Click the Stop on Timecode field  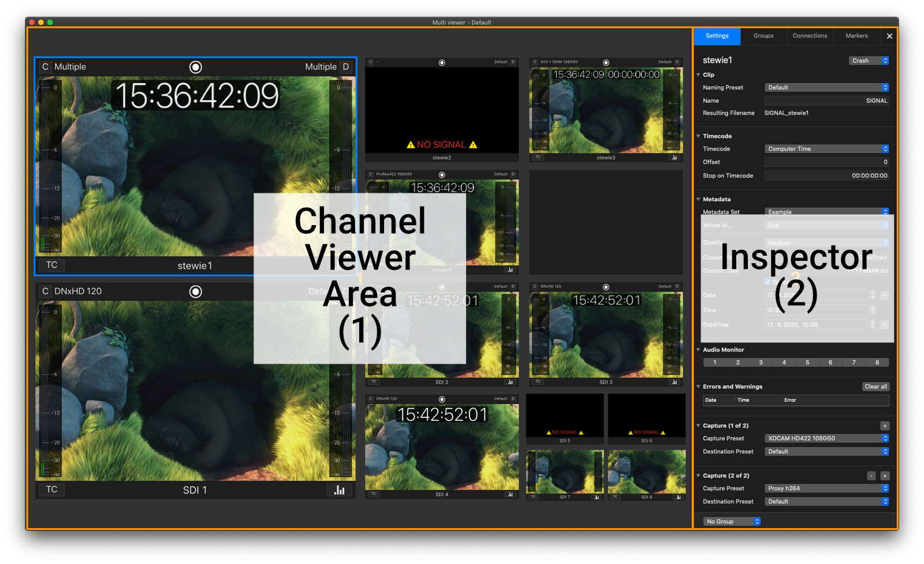(x=826, y=175)
